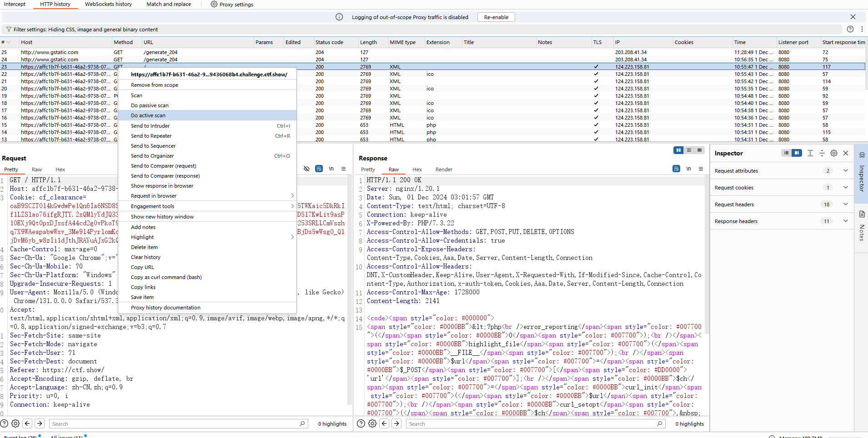Viewport: 868px width, 438px height.
Task: Open Proxy history documentation link
Action: (207, 308)
